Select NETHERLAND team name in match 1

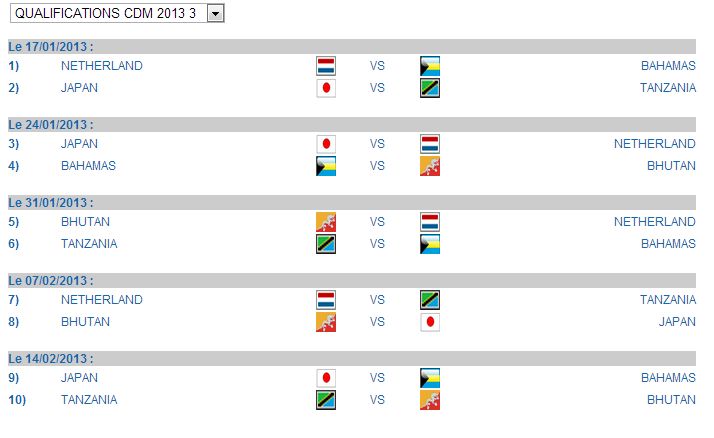(102, 66)
